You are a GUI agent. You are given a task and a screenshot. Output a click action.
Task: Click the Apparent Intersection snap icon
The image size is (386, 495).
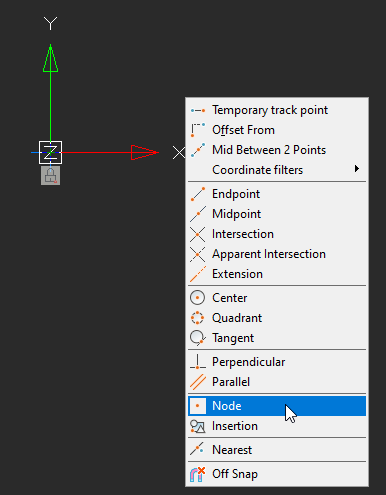(x=198, y=254)
